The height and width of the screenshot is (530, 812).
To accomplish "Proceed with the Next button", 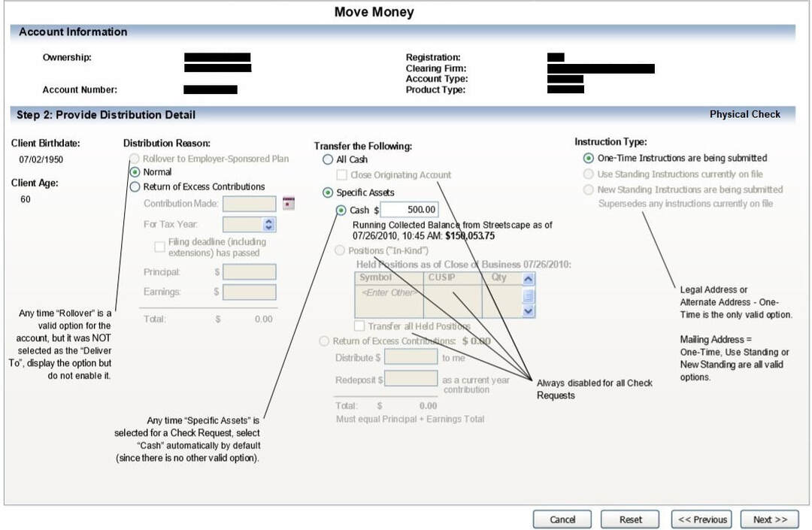I will point(769,519).
